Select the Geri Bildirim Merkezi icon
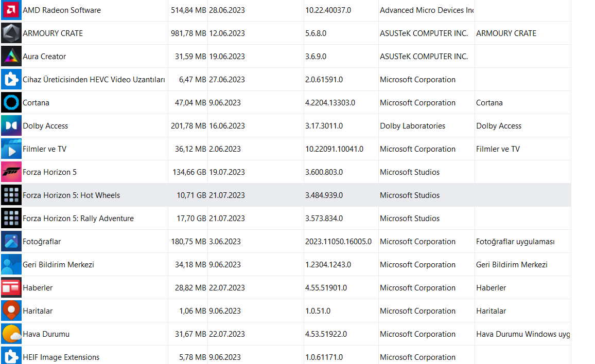This screenshot has width=595, height=364. [x=11, y=265]
